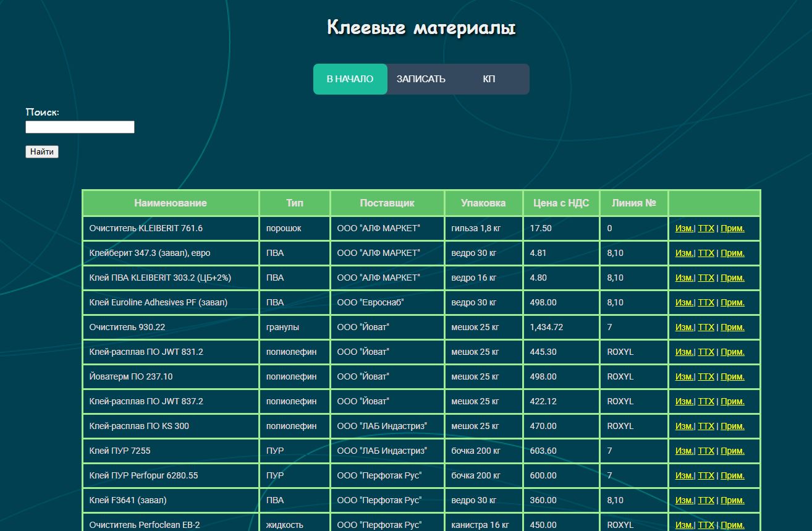Edit Йоватерм ПО 237.10 via Изм.
The height and width of the screenshot is (531, 812).
(x=684, y=376)
